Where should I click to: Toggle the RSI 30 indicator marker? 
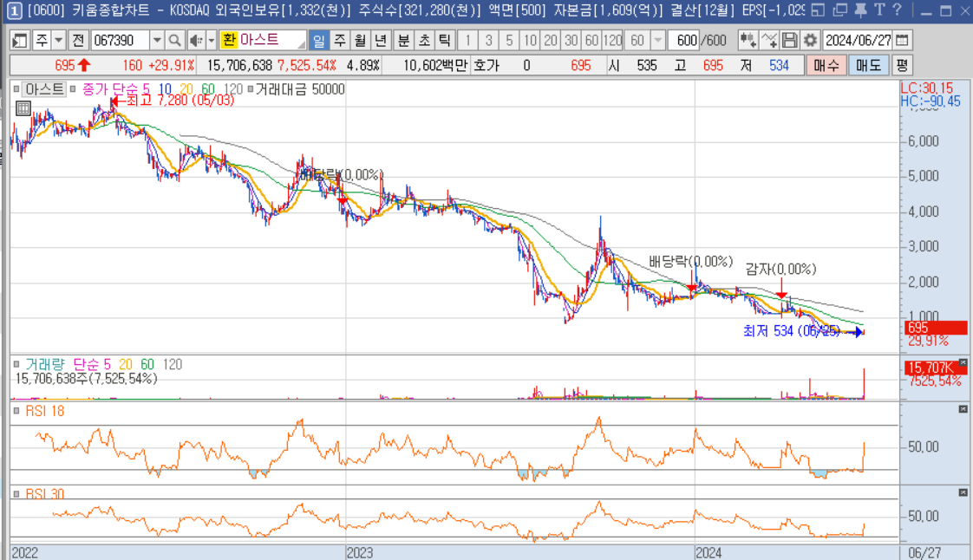16,494
